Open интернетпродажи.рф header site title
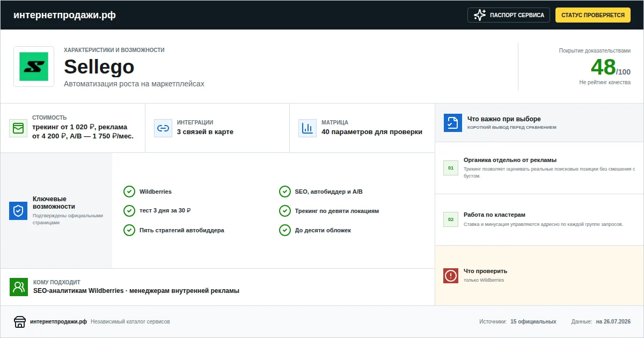The image size is (644, 338). 64,15
